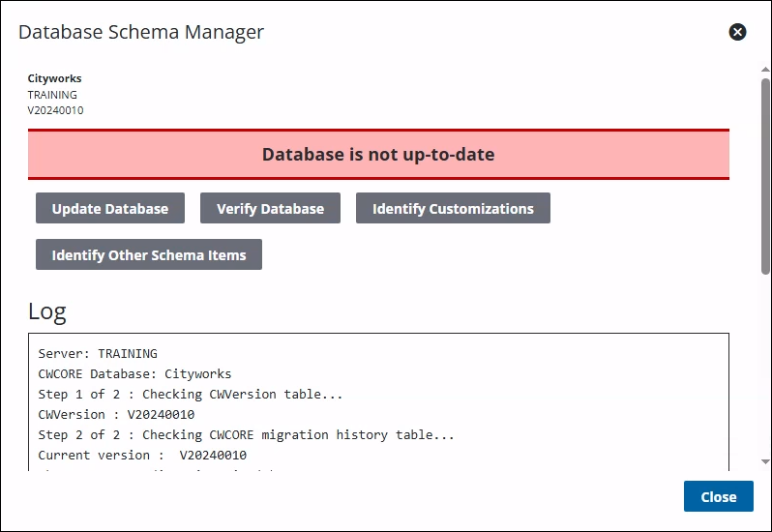772x532 pixels.
Task: Click the Log heading
Action: (x=46, y=311)
